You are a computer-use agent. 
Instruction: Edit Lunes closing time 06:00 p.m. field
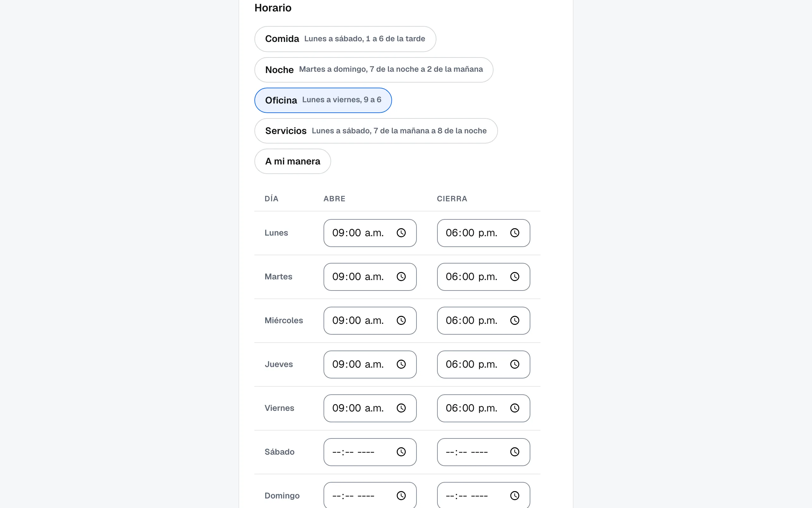(x=483, y=233)
